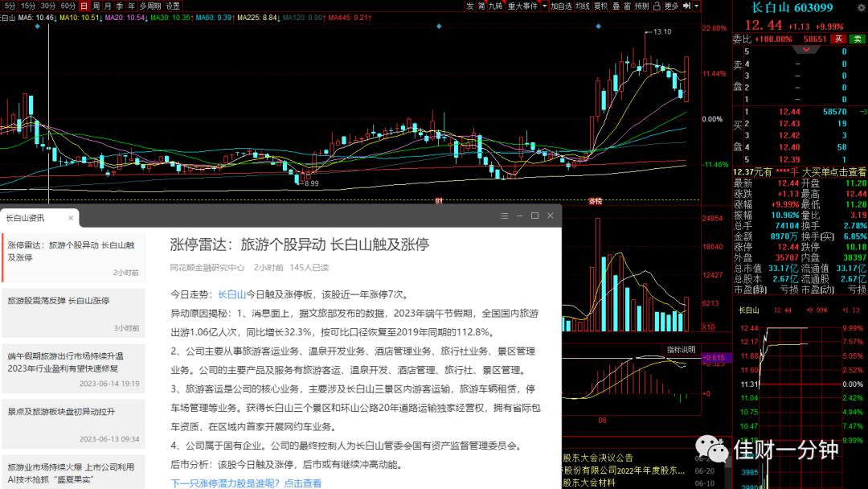868x489 pixels.
Task: Open stock panel settings gear icon
Action: pos(861,7)
